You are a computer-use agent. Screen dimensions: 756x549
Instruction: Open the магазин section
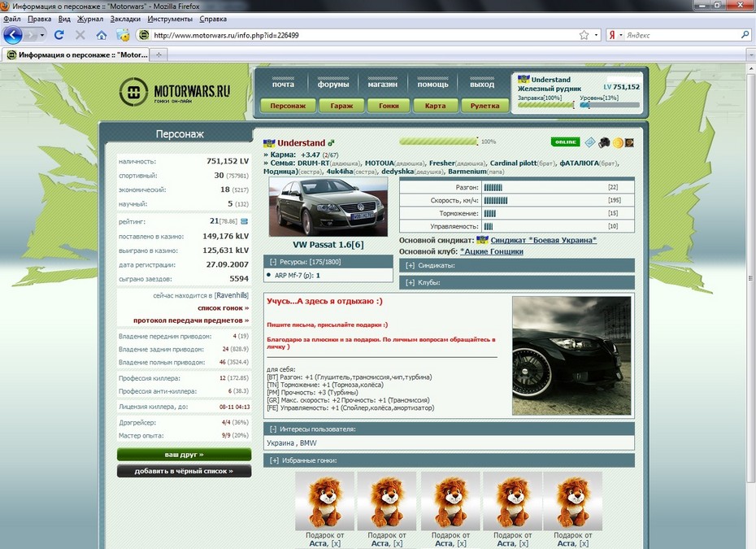click(383, 84)
